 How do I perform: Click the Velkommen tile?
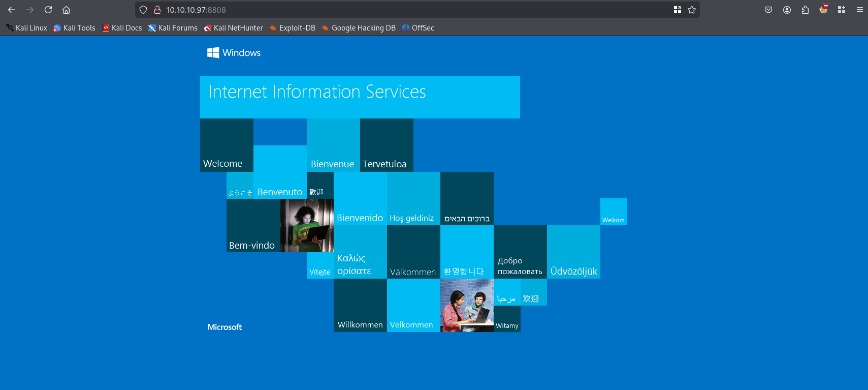coord(413,305)
